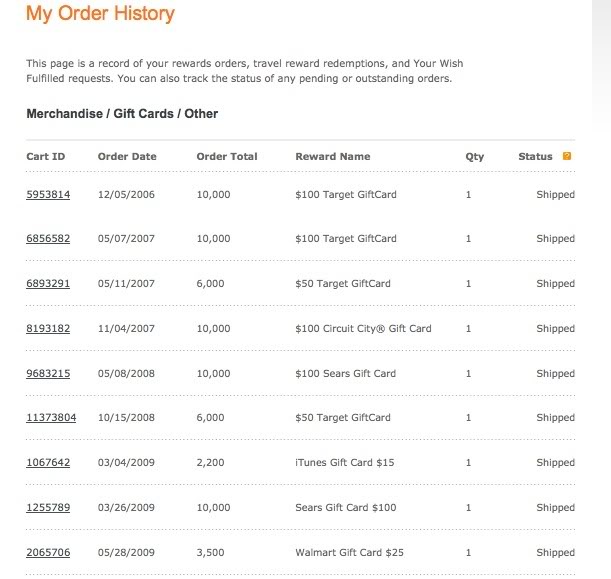Open cart ID 5953814
The height and width of the screenshot is (579, 611).
pos(48,194)
